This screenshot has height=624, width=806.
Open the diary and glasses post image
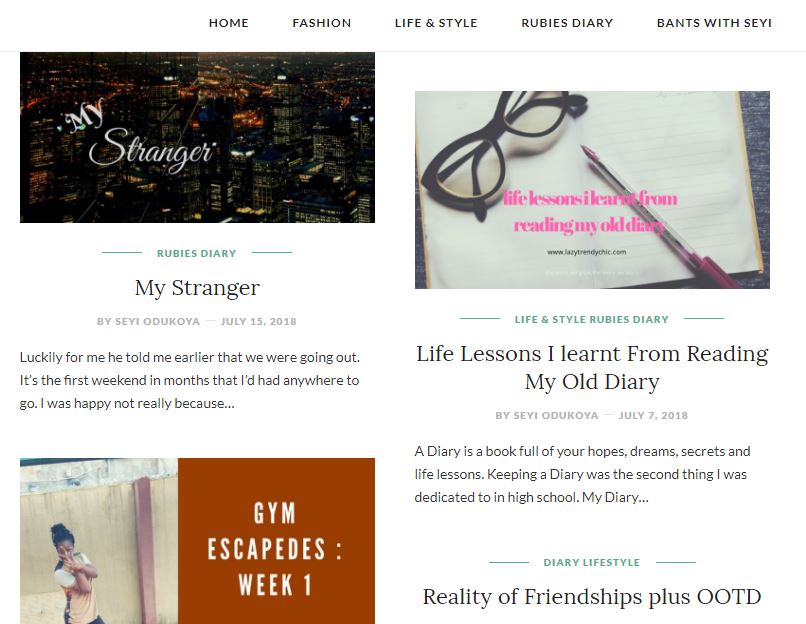592,190
